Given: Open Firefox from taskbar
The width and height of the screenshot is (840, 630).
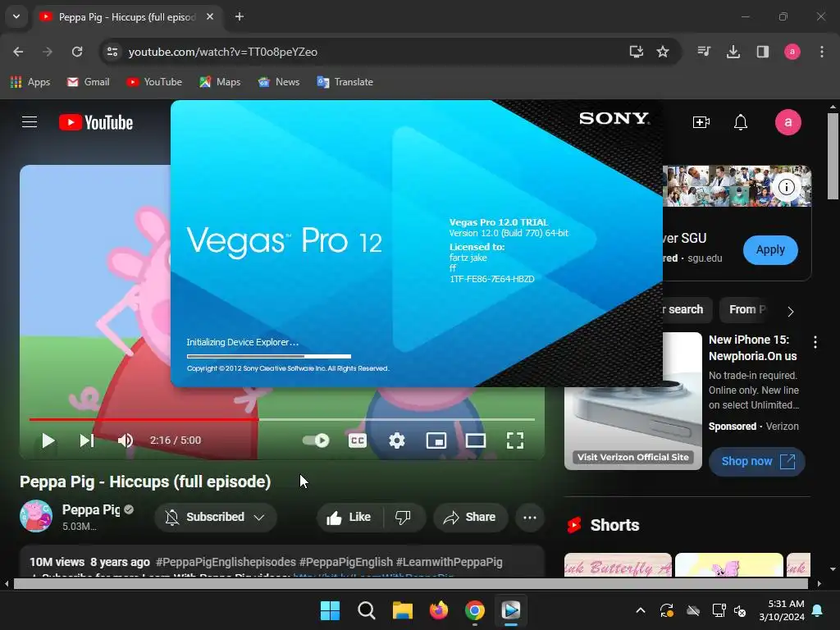Looking at the screenshot, I should coord(439,610).
